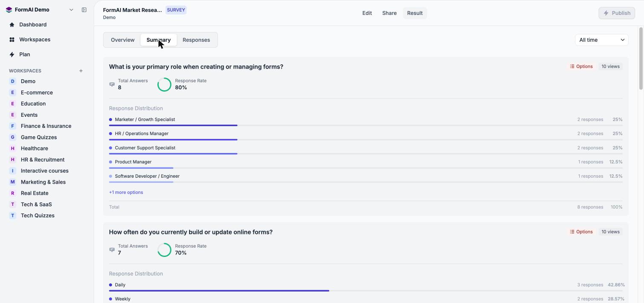Click the Real Estate letter badge
The width and height of the screenshot is (644, 303).
tap(12, 193)
